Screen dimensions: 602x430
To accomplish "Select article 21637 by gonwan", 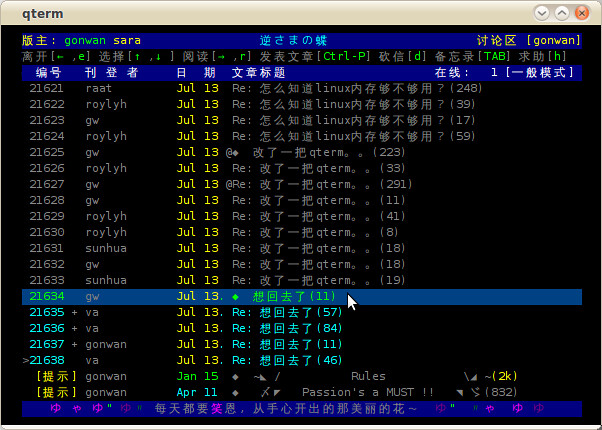I will pos(302,344).
